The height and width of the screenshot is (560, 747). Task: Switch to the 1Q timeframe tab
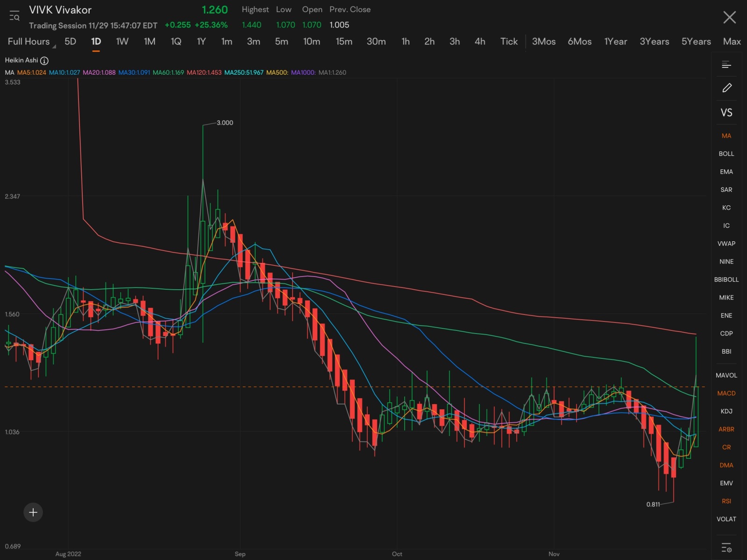pyautogui.click(x=176, y=42)
